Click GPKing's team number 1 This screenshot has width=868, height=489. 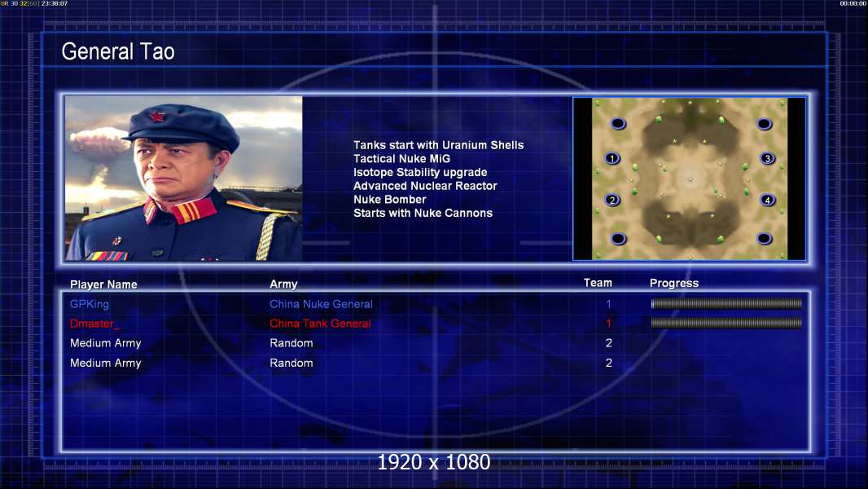[608, 304]
